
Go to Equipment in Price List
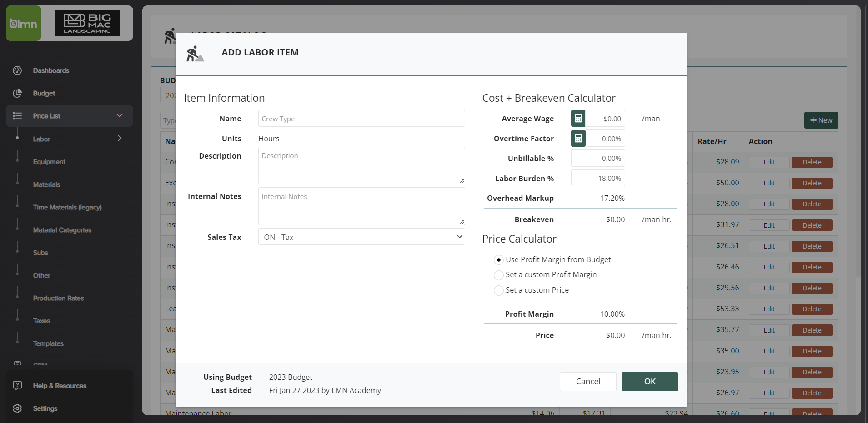click(49, 162)
